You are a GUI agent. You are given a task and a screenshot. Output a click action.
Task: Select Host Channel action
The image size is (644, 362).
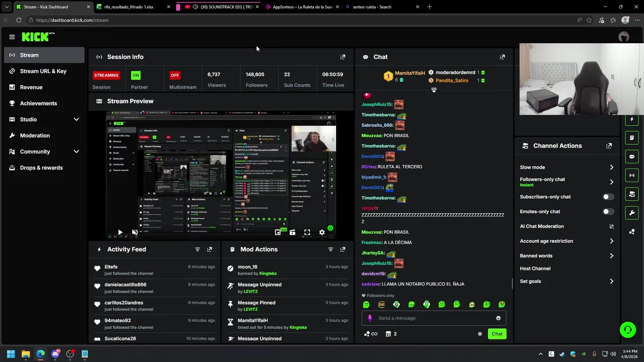click(x=535, y=268)
